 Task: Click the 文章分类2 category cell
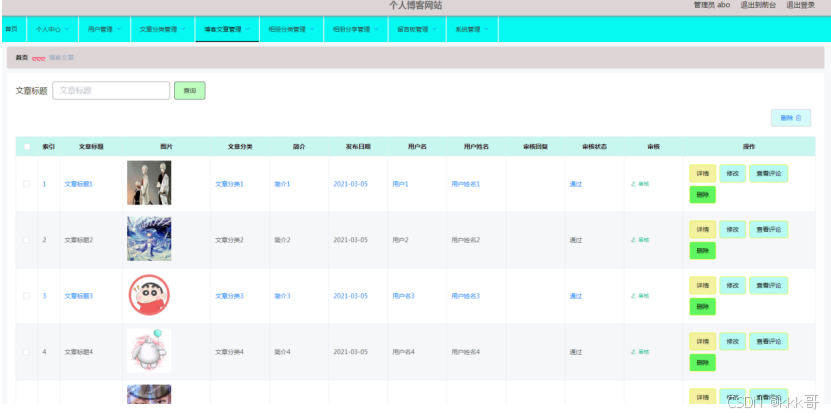pyautogui.click(x=229, y=240)
